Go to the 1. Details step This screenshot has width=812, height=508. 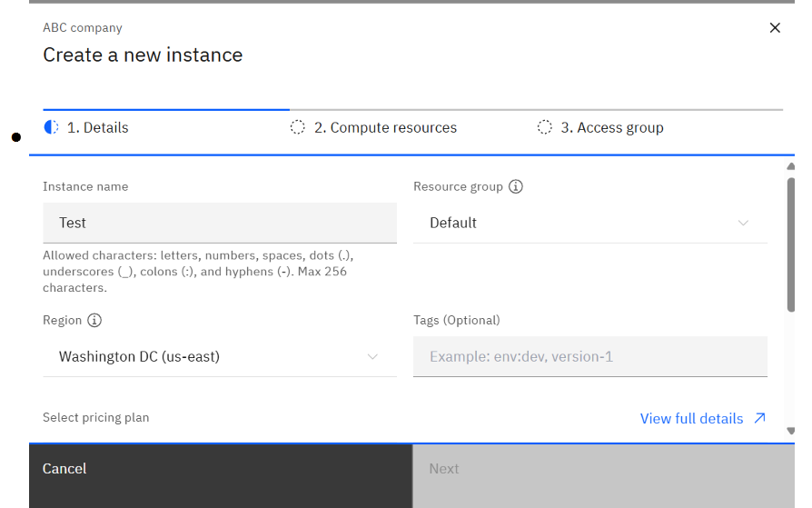tap(97, 127)
